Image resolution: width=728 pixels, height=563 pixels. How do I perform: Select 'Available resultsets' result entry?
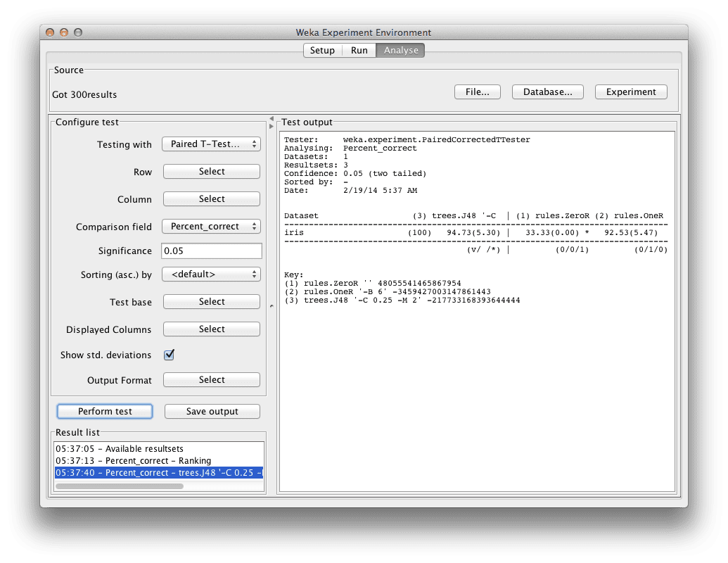pos(159,449)
